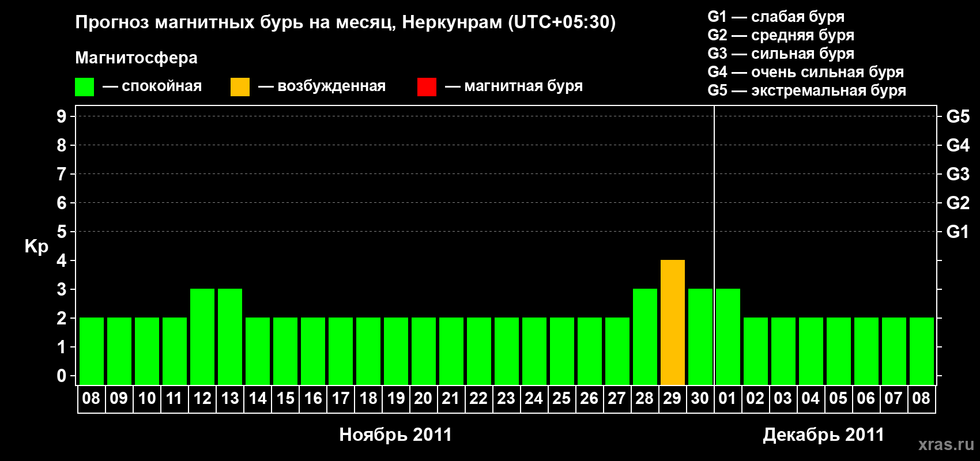Click the G5 label on right axis
The image size is (980, 461).
(958, 116)
